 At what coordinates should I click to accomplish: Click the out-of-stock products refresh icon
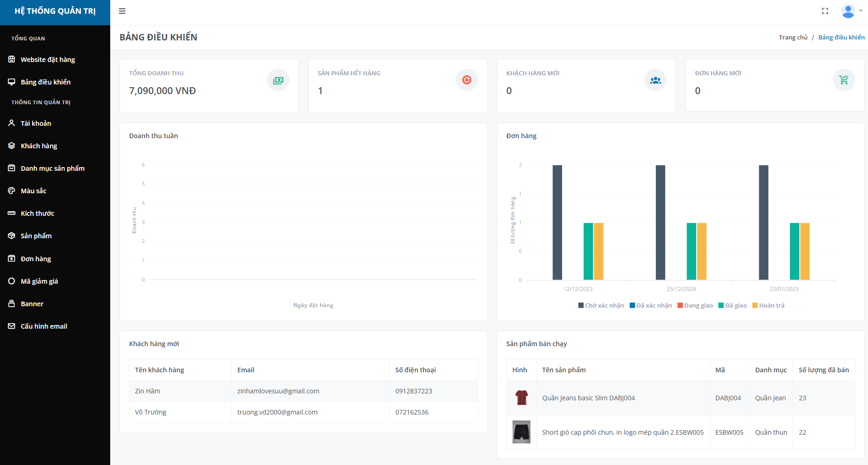[467, 80]
